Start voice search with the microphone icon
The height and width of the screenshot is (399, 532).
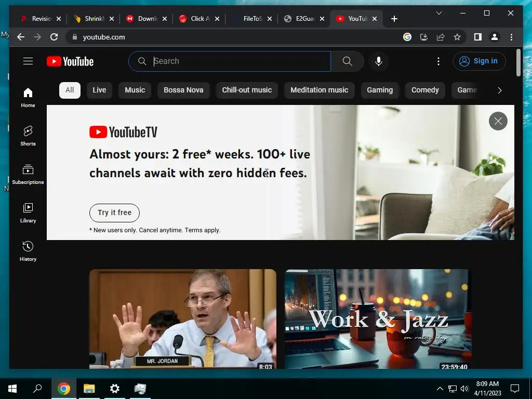(379, 61)
